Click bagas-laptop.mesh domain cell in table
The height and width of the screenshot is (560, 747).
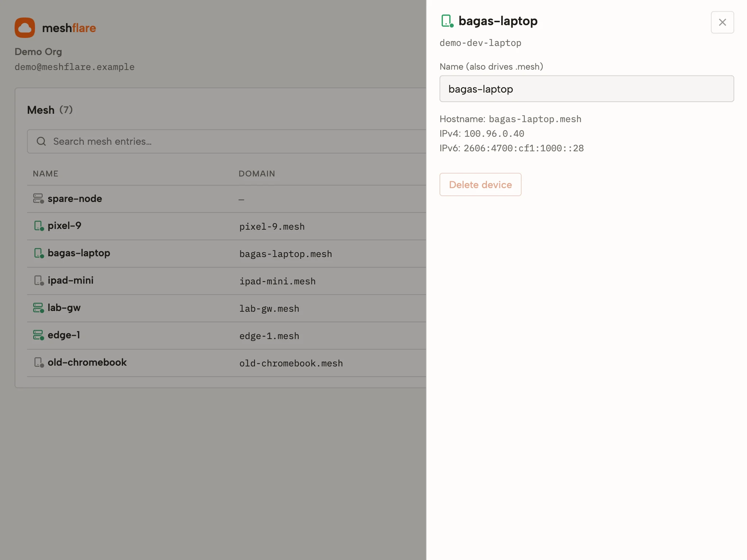pos(286,254)
